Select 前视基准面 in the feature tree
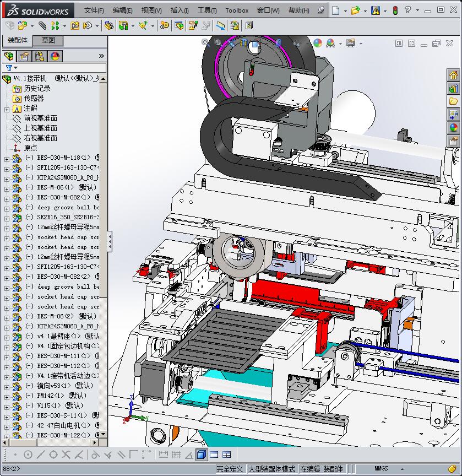Image resolution: width=462 pixels, height=476 pixels. 40,118
